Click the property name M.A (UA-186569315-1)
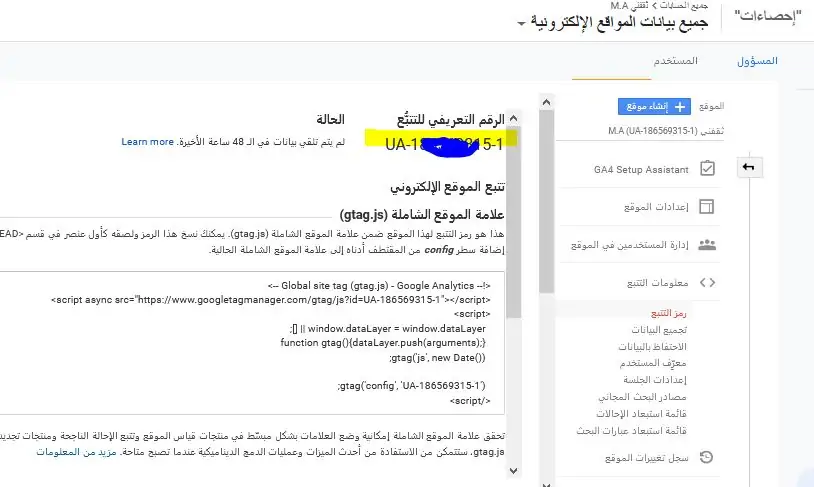Screen dimensions: 814x487 click(x=666, y=131)
